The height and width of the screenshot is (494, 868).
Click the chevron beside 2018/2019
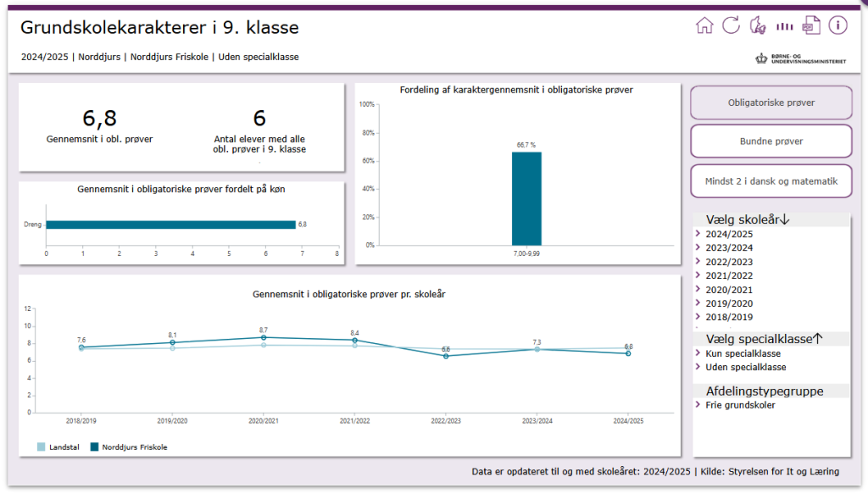click(698, 317)
